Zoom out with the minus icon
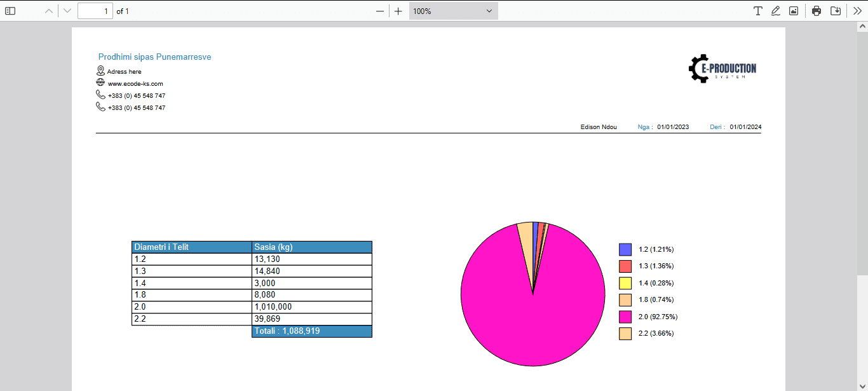Viewport: 868px width, 391px height. [379, 10]
